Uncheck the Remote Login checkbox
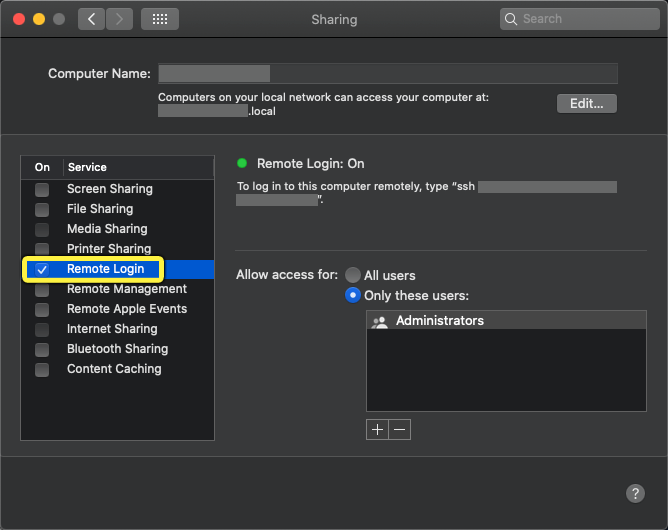668x530 pixels. point(42,269)
